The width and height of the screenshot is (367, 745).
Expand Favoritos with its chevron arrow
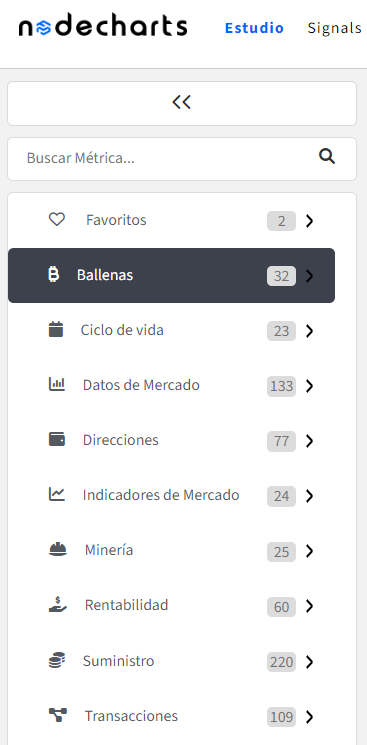point(309,221)
